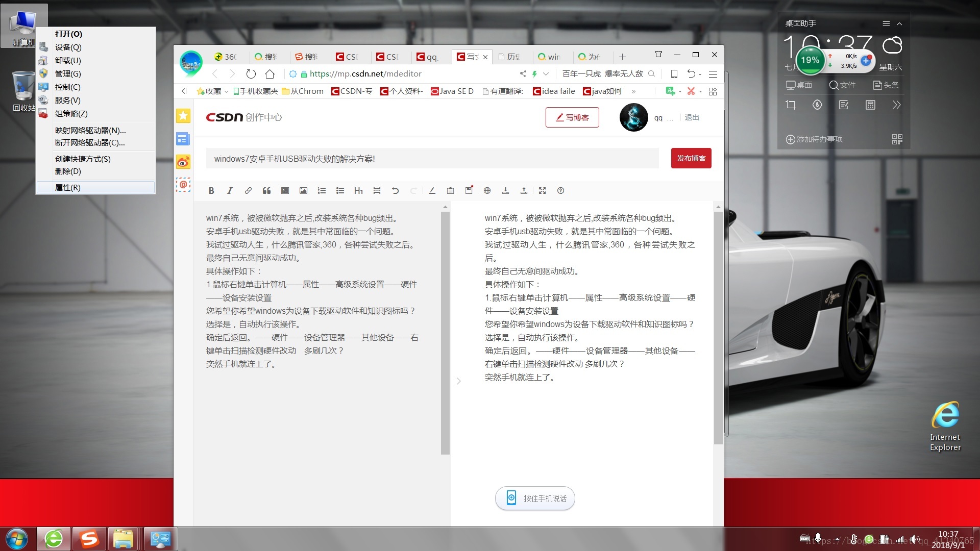980x551 pixels.
Task: Click the blog title input field
Action: click(x=432, y=159)
